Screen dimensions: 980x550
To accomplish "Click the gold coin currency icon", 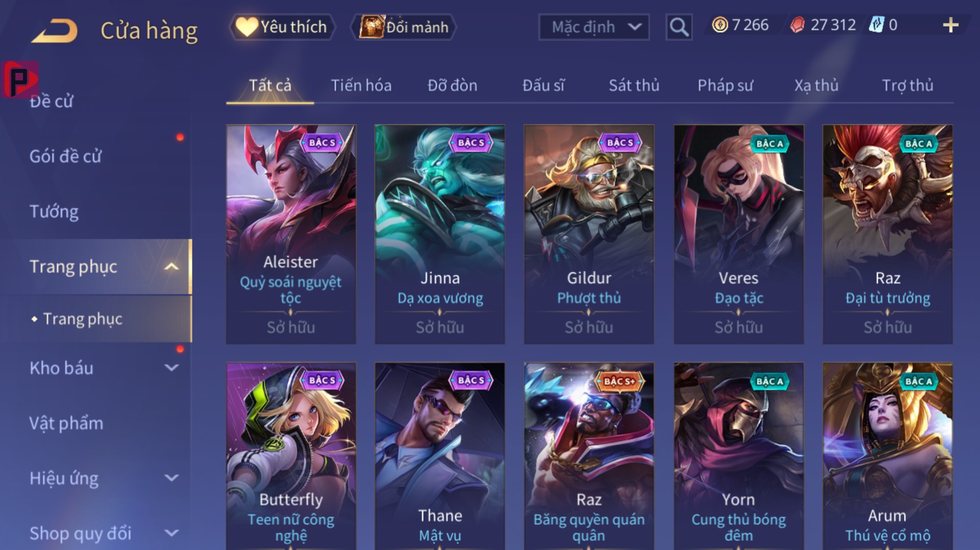I will click(720, 24).
